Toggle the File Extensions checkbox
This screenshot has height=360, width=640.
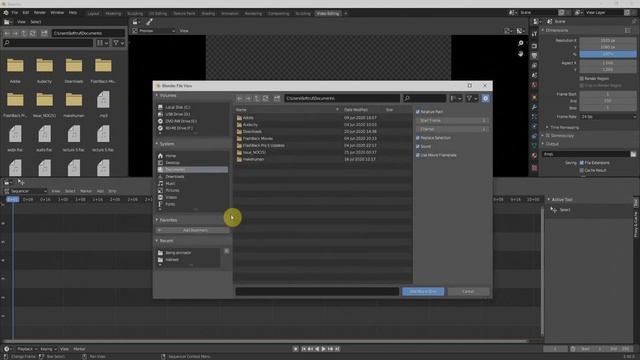[x=582, y=163]
